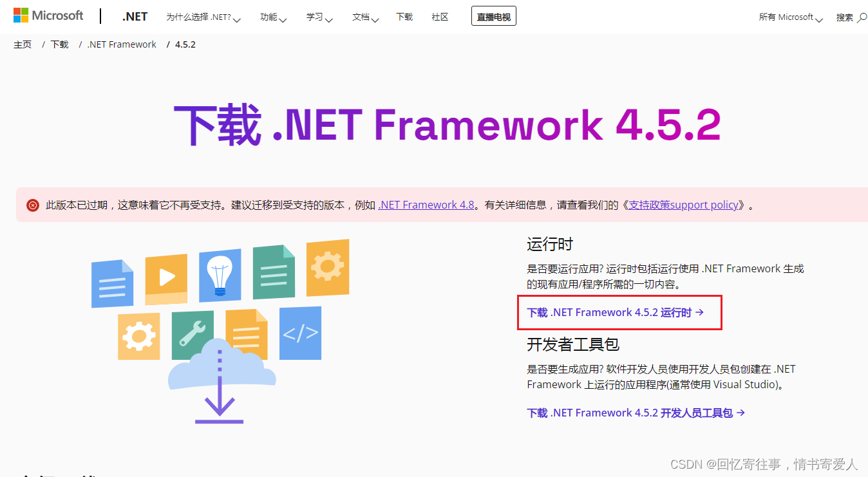Click the orange play video icon

166,279
